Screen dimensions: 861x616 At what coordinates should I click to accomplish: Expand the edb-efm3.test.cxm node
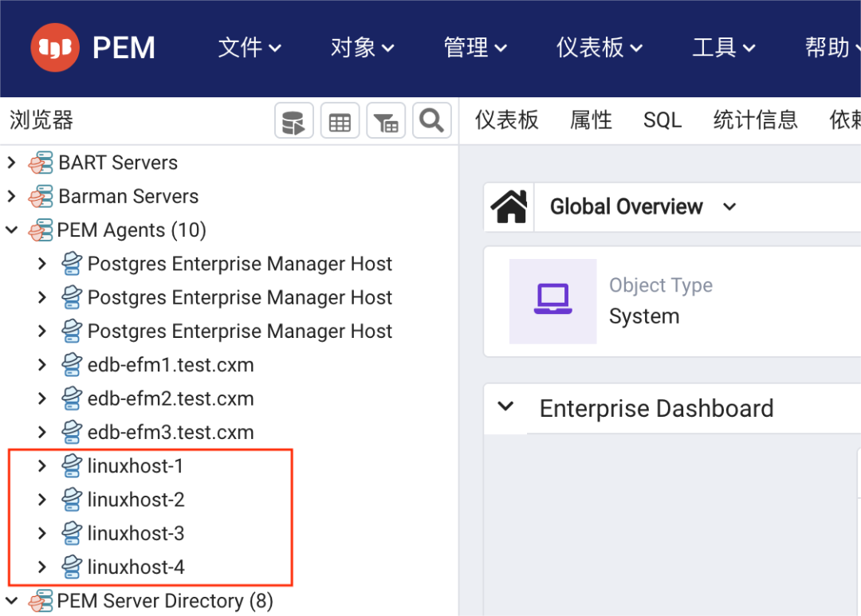tap(42, 432)
